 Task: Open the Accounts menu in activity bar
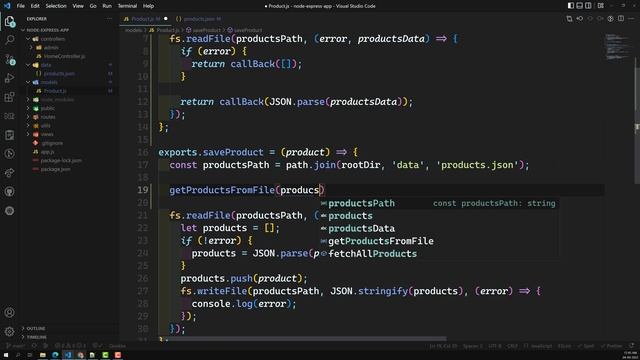pyautogui.click(x=9, y=313)
